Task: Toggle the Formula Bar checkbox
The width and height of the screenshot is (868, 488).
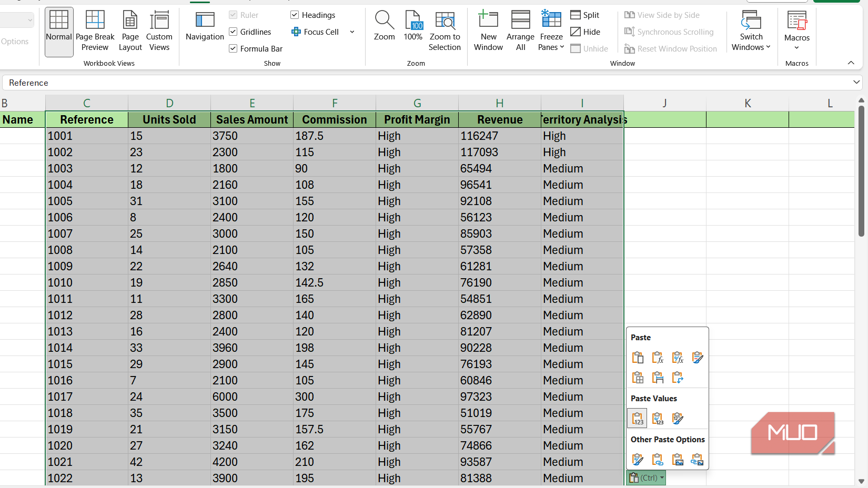Action: coord(233,49)
